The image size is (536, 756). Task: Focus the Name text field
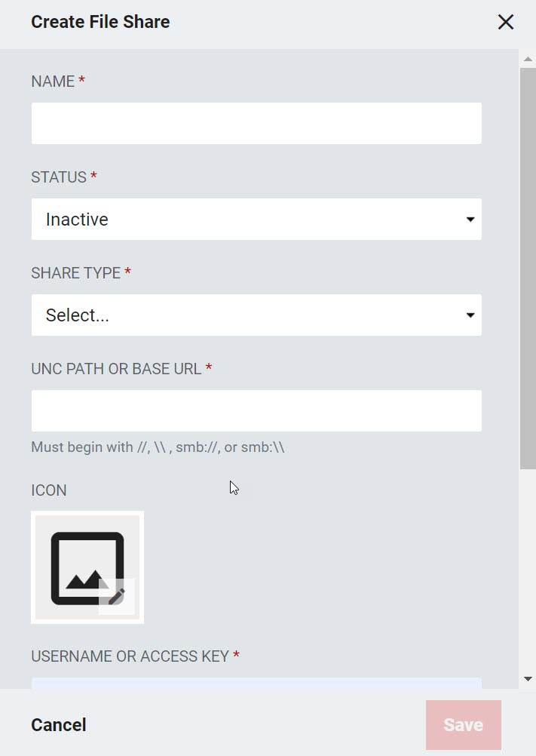coord(256,124)
